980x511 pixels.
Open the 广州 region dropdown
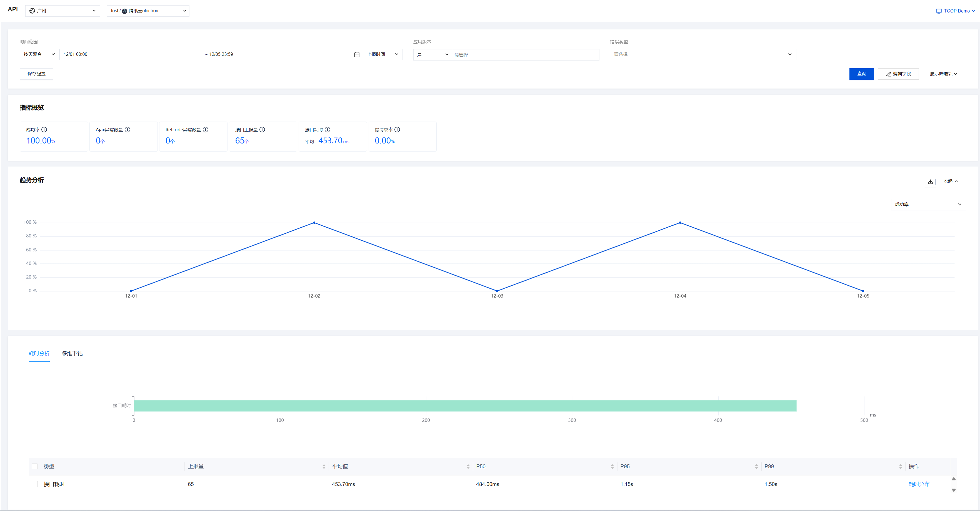click(x=63, y=11)
